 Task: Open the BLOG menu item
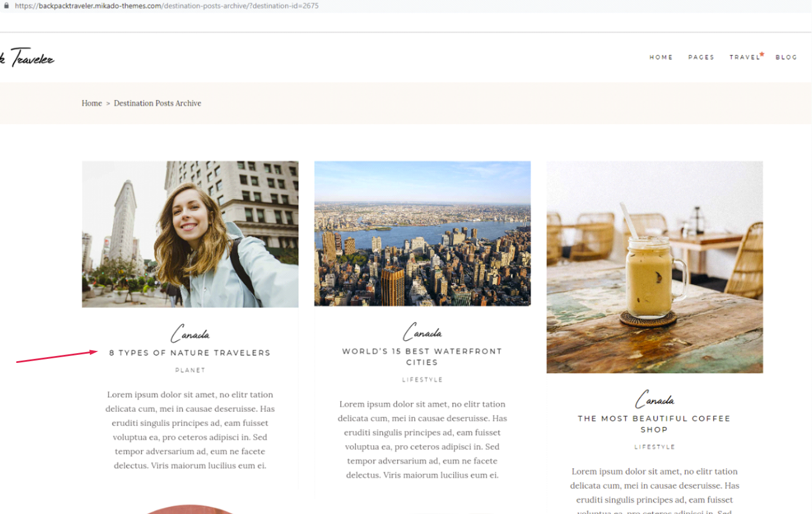coord(786,57)
